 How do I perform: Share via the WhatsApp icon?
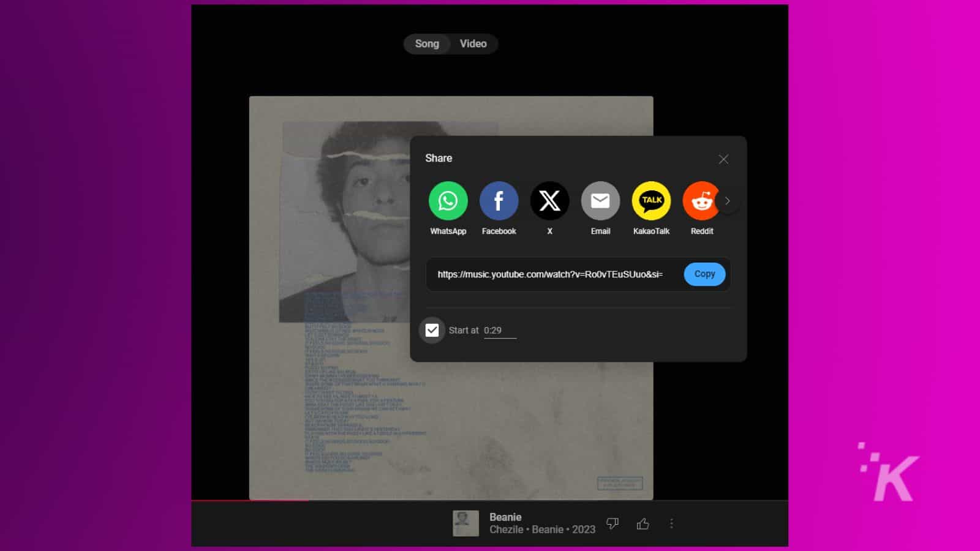[x=448, y=201]
